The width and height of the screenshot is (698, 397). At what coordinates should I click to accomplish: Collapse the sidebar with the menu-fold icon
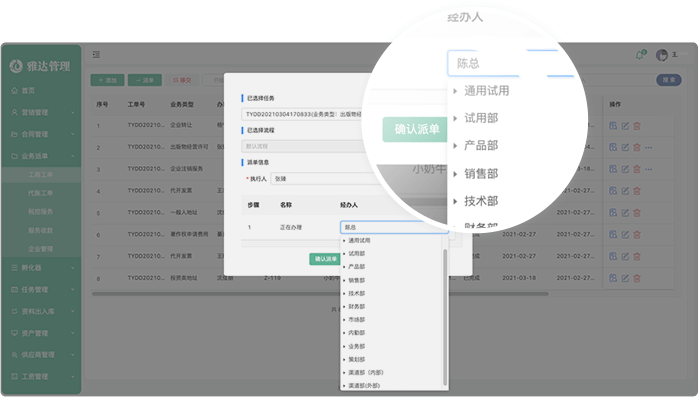point(96,54)
